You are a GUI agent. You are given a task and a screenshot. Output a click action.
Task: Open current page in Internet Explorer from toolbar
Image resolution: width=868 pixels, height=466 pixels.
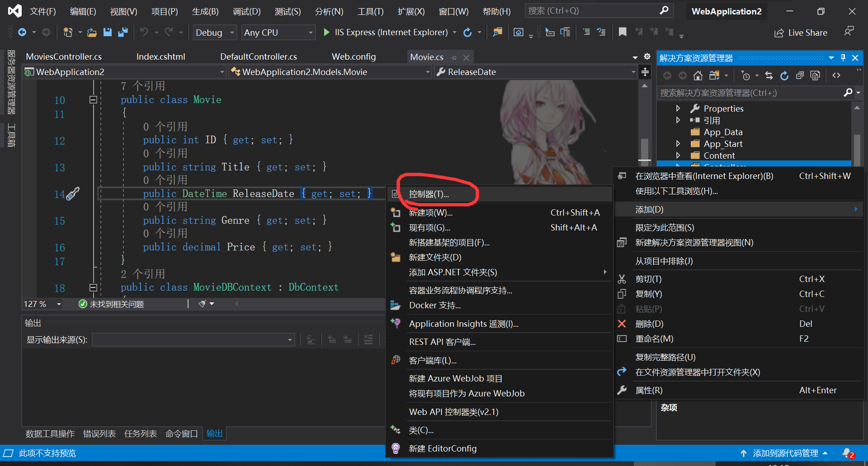[x=518, y=32]
